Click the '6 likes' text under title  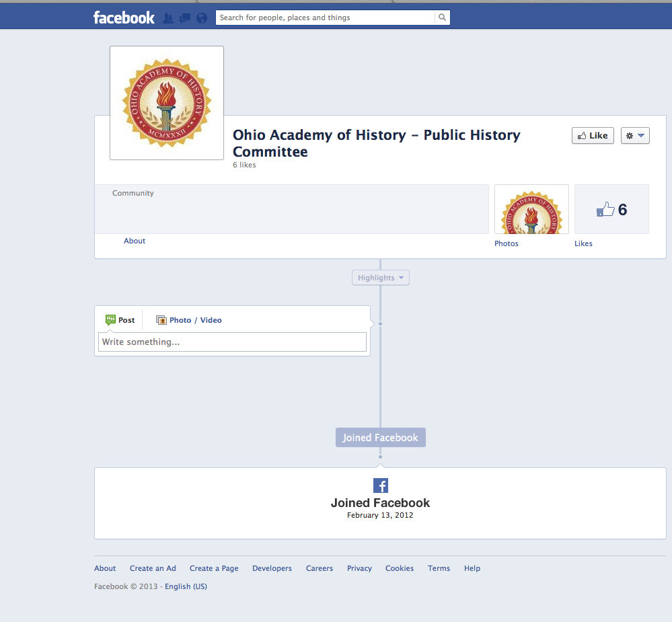tap(244, 165)
